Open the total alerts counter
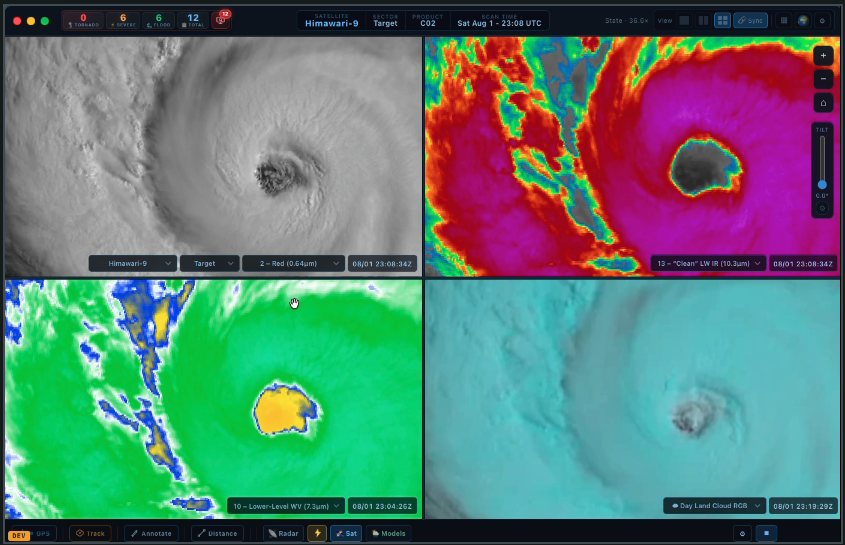845x545 pixels. coord(193,20)
